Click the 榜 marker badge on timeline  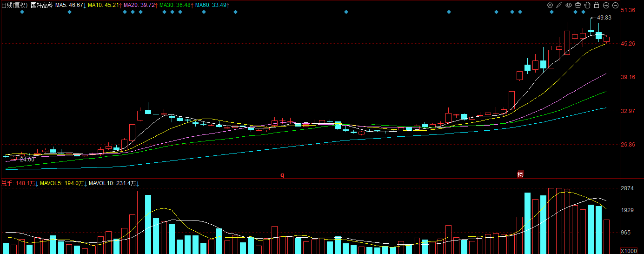[520, 174]
